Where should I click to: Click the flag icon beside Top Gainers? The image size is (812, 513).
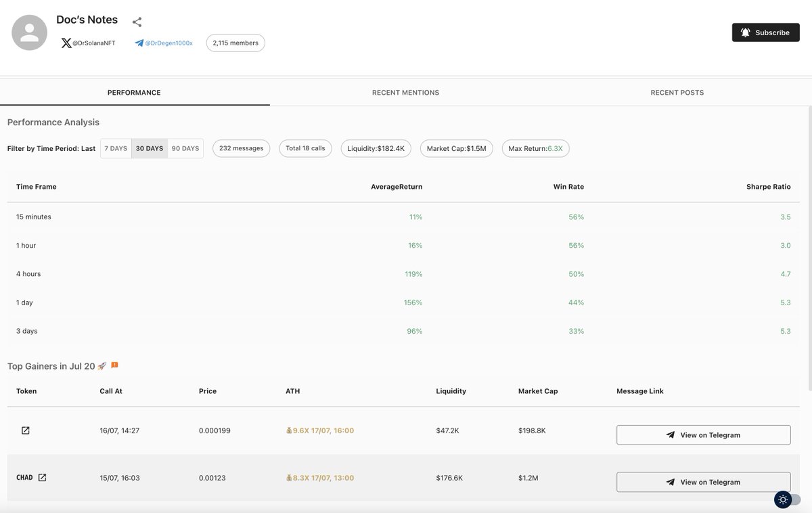click(114, 365)
